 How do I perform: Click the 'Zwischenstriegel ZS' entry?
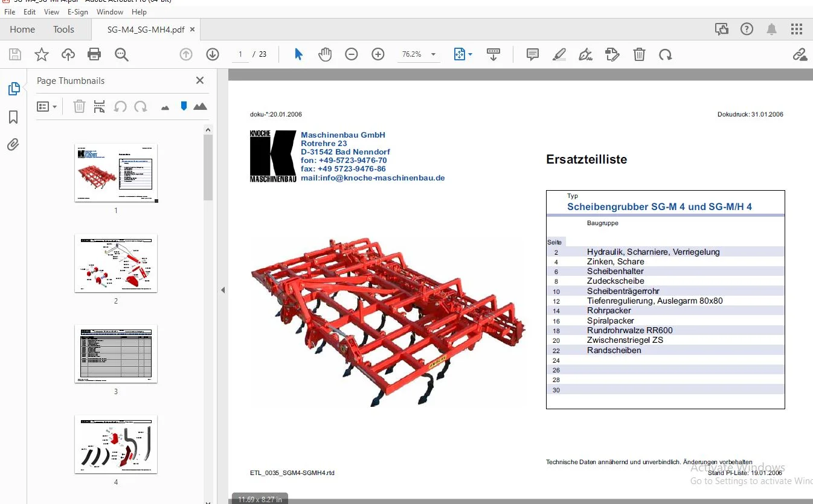[625, 340]
